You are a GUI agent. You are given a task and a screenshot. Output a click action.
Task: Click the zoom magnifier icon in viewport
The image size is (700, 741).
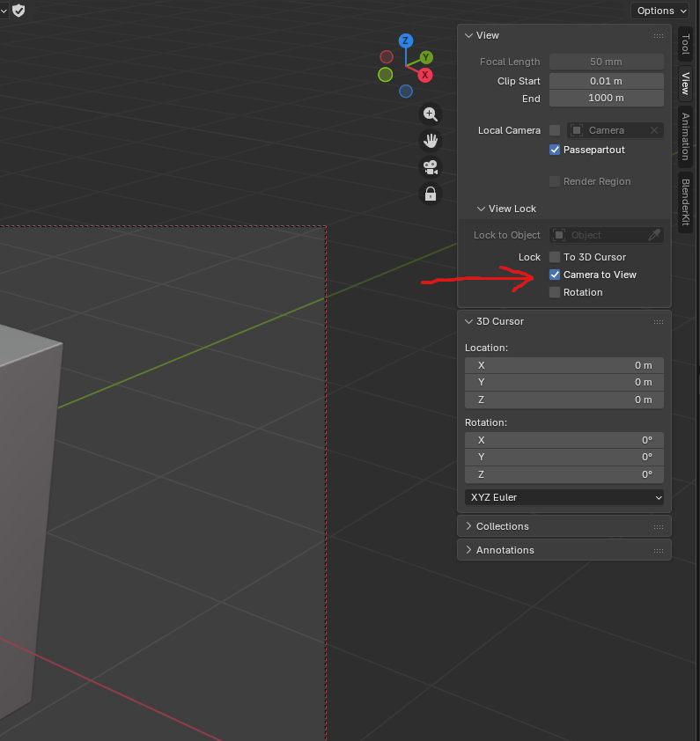click(431, 114)
